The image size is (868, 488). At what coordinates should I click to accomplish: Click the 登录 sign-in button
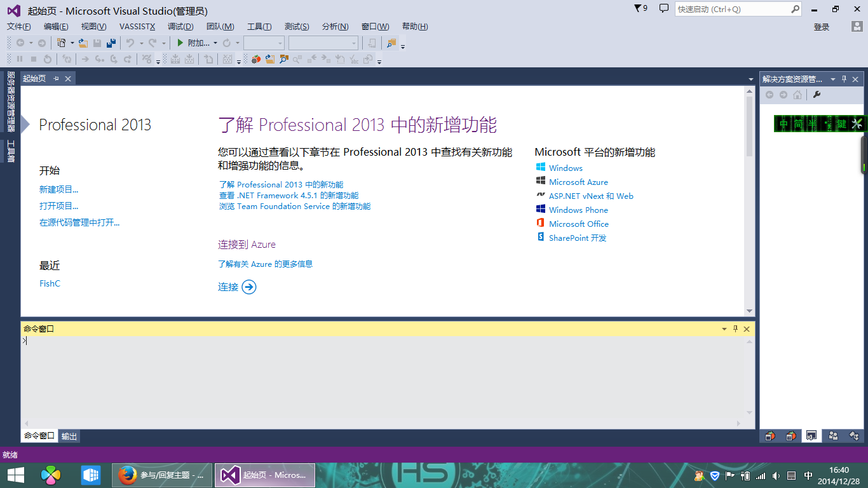coord(822,27)
